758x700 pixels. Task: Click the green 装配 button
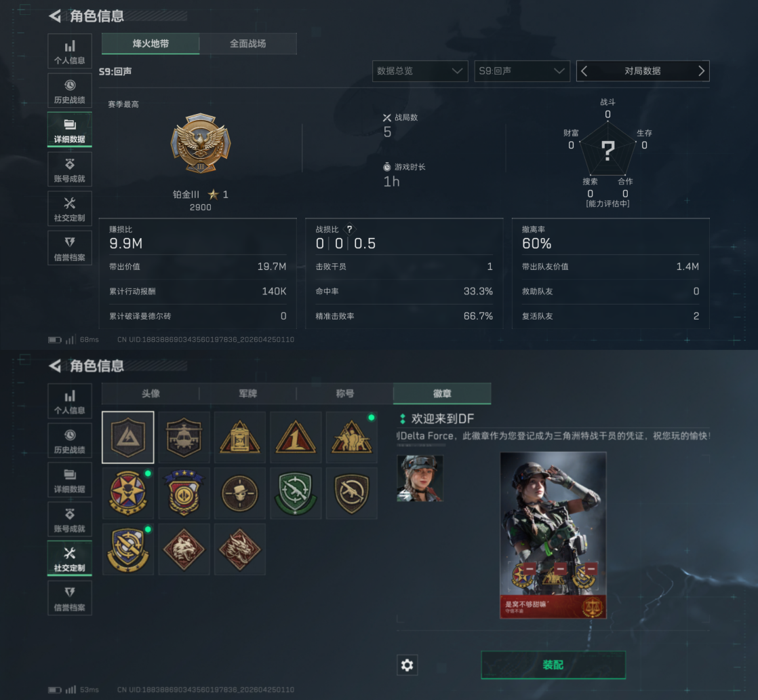click(x=553, y=665)
